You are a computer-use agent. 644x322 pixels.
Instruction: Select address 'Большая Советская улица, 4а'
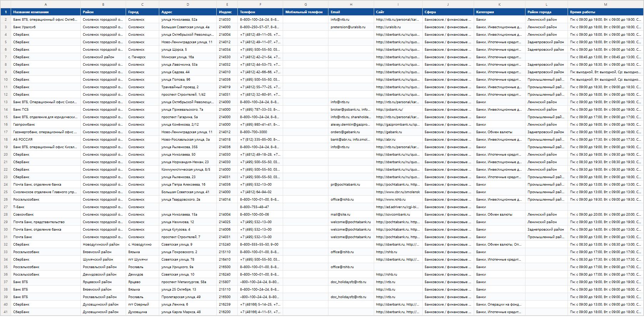coord(188,27)
